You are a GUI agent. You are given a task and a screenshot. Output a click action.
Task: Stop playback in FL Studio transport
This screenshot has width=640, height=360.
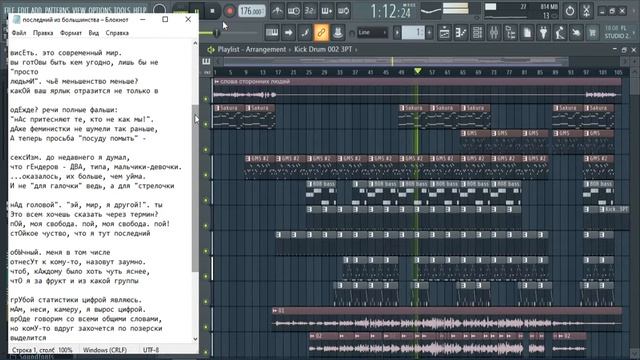(212, 11)
